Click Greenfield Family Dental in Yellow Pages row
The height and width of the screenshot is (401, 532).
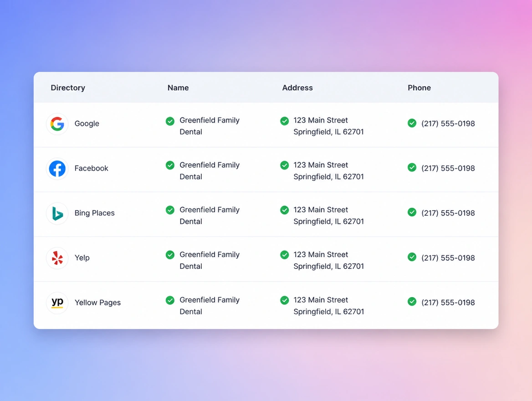click(210, 306)
